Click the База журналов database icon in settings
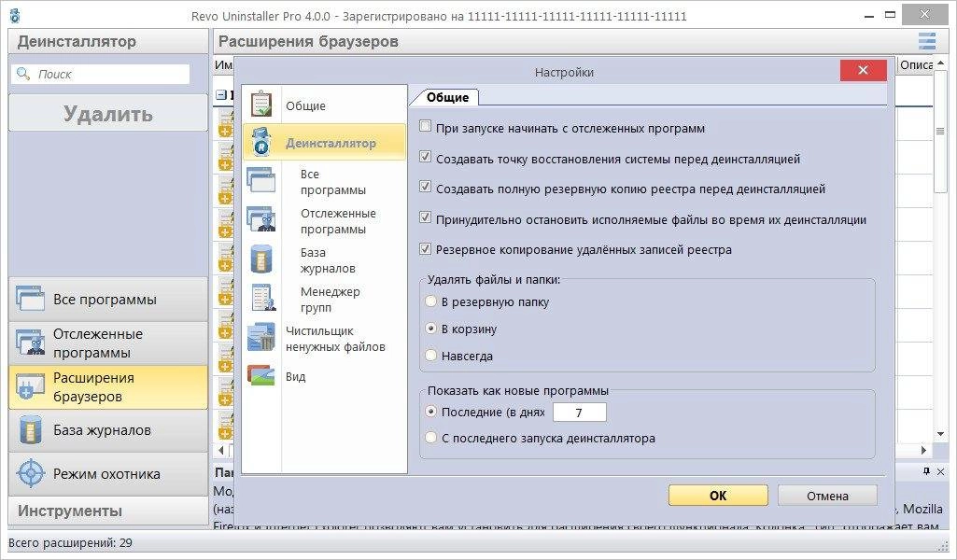The height and width of the screenshot is (560, 957). [261, 259]
